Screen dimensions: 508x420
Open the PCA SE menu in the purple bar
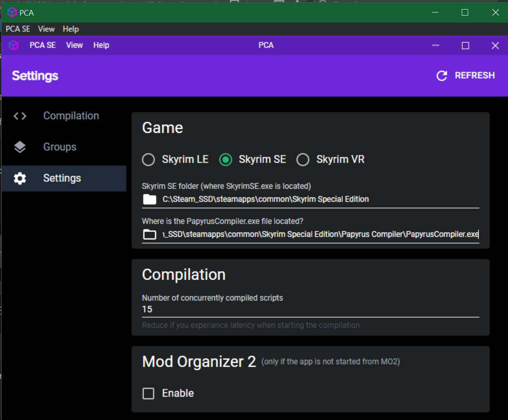pos(43,45)
